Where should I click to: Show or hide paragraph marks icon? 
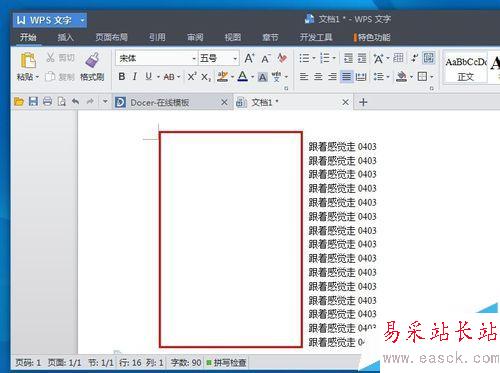coord(415,58)
